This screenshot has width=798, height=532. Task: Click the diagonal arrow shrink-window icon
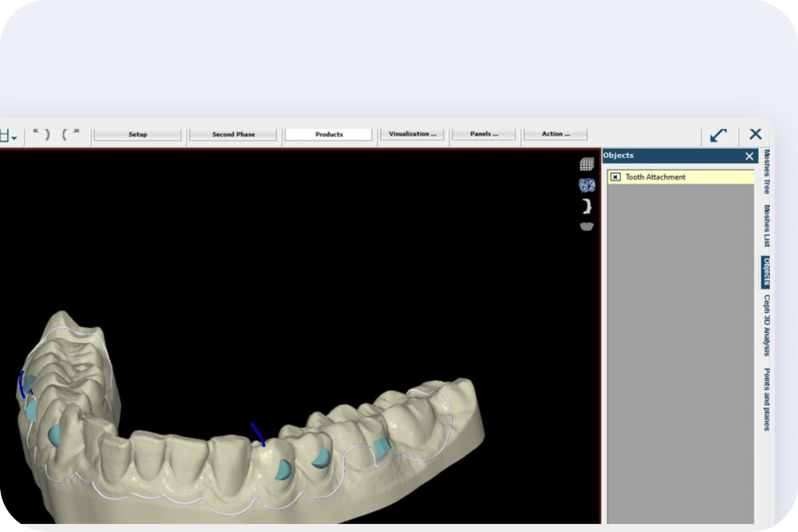tap(718, 135)
